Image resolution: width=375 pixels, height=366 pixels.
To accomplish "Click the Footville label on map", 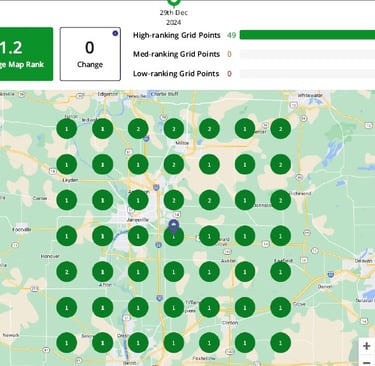I will tap(22, 229).
